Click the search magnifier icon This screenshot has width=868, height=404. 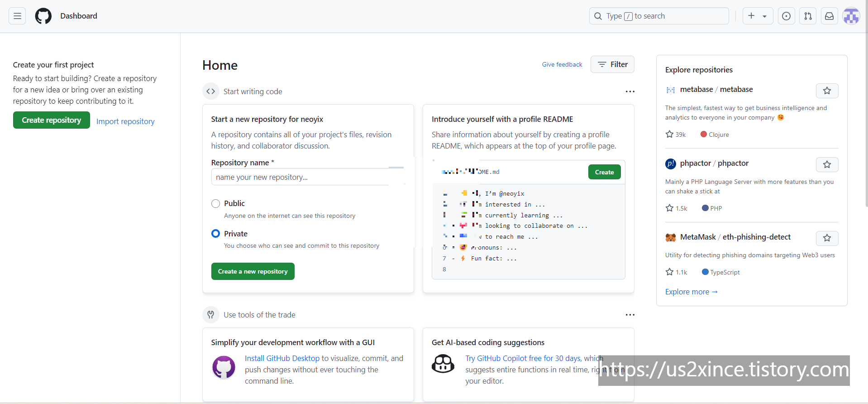point(598,16)
